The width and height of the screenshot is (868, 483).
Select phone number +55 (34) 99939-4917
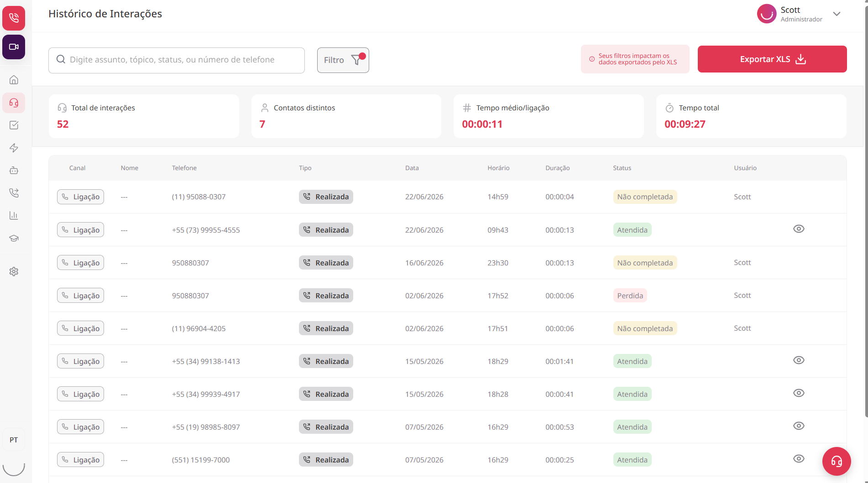click(206, 394)
